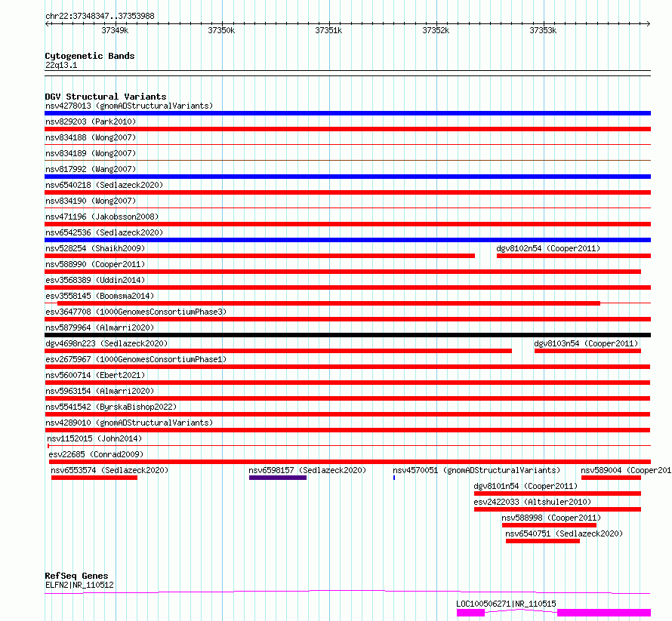This screenshot has height=621, width=672.
Task: Open nsv6540218 (Sedlazeck2020) variant
Action: (x=104, y=185)
